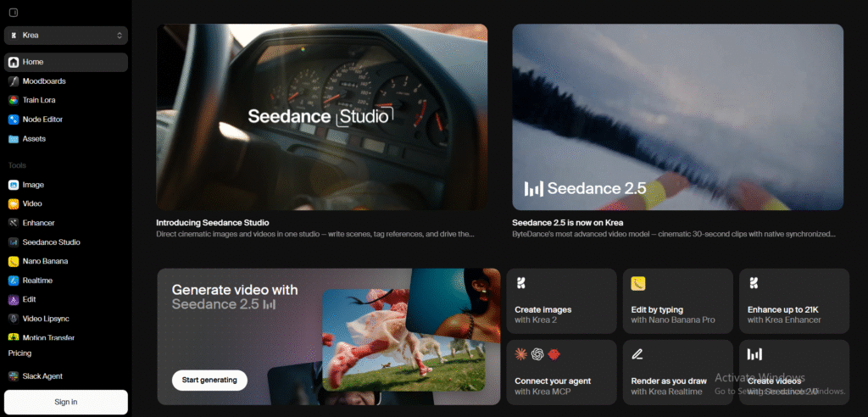Click the running figures thumbnail in the promo card
The image size is (868, 417).
click(403, 340)
